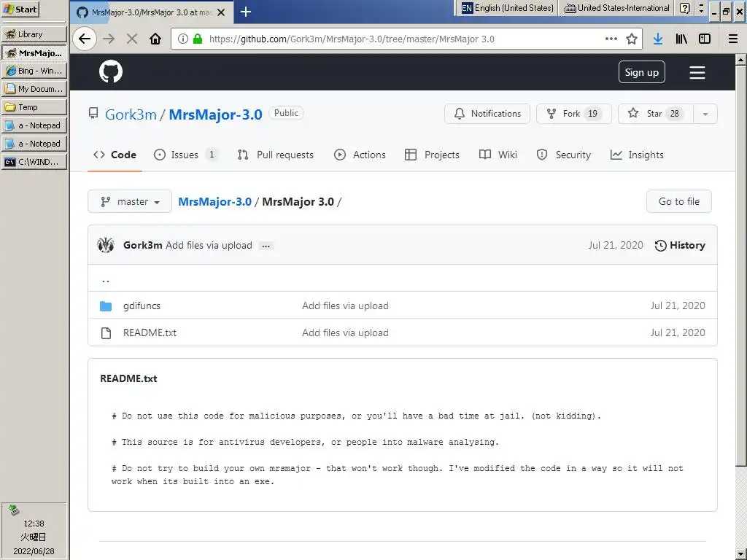Star the MrsMajor-3.0 repository
Viewport: 747px width, 560px height.
[x=656, y=114]
